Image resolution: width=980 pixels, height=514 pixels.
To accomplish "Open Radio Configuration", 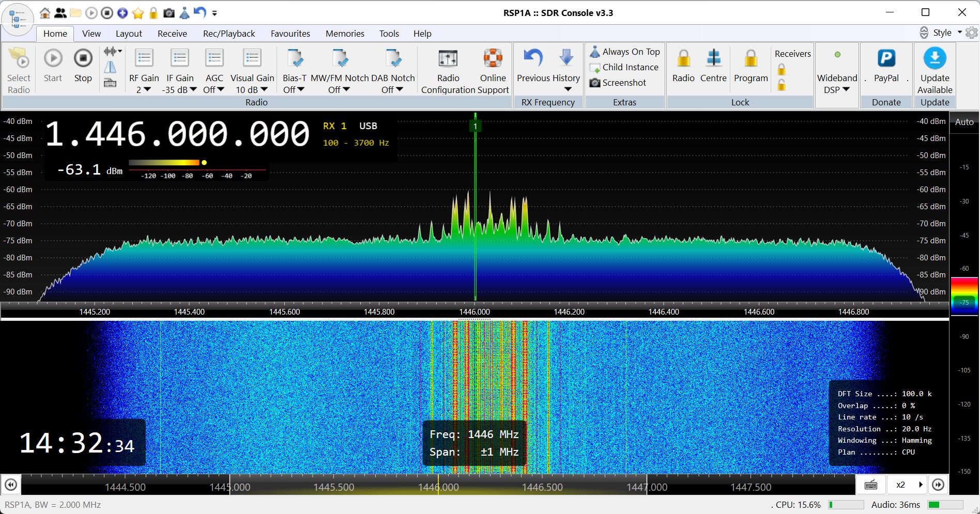I will pos(448,58).
